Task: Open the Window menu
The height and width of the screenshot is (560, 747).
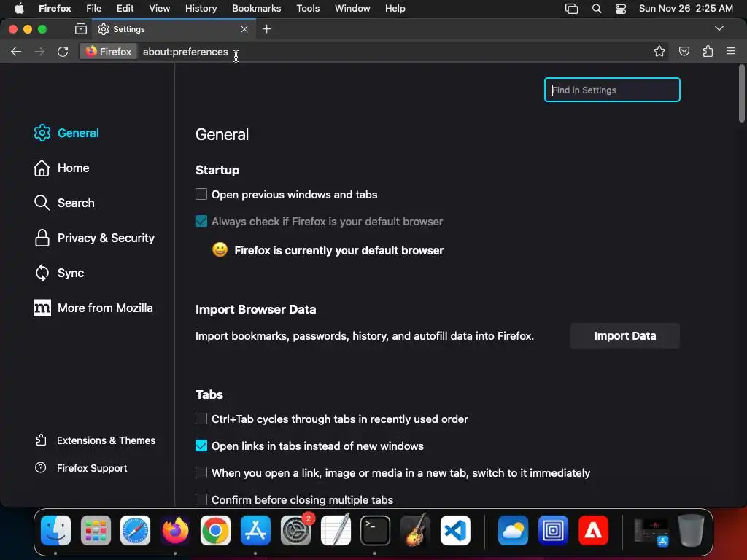Action: [352, 8]
